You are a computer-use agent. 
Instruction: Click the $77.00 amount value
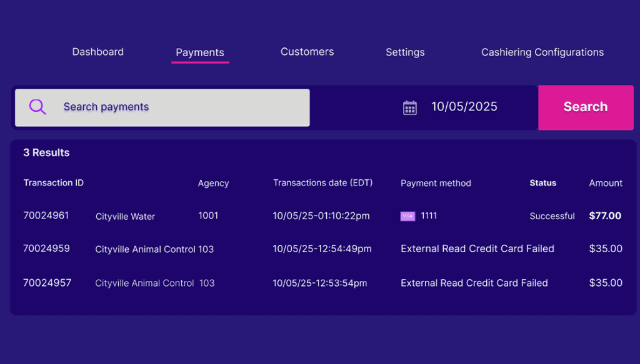[x=604, y=216]
